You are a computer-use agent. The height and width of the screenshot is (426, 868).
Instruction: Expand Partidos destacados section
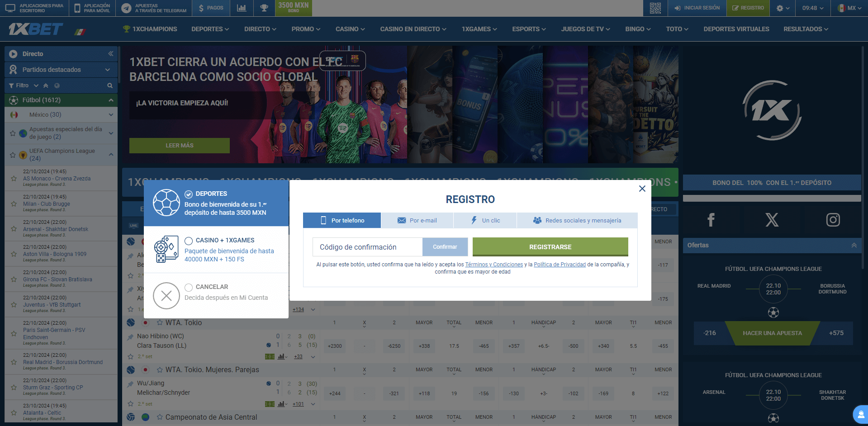click(61, 70)
